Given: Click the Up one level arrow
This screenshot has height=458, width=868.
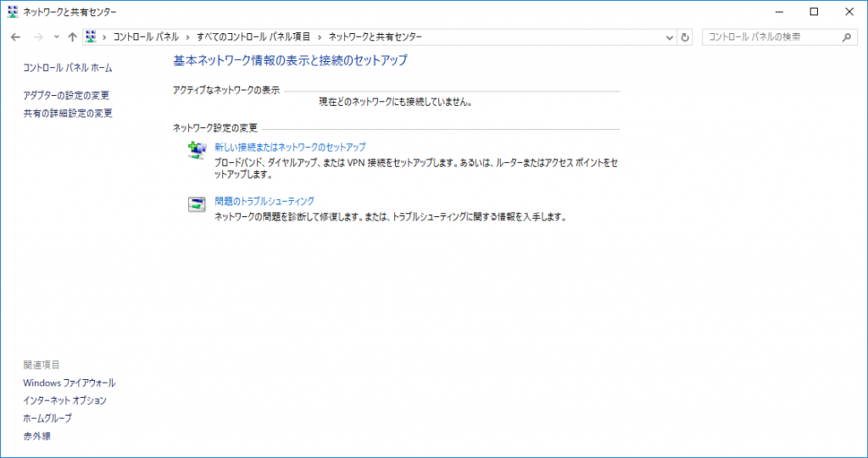Looking at the screenshot, I should (72, 37).
